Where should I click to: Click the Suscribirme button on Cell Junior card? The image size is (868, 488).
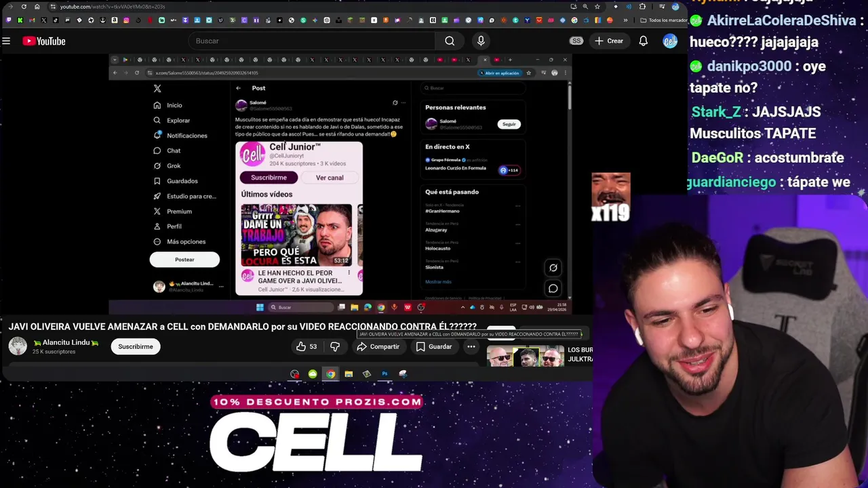point(269,178)
